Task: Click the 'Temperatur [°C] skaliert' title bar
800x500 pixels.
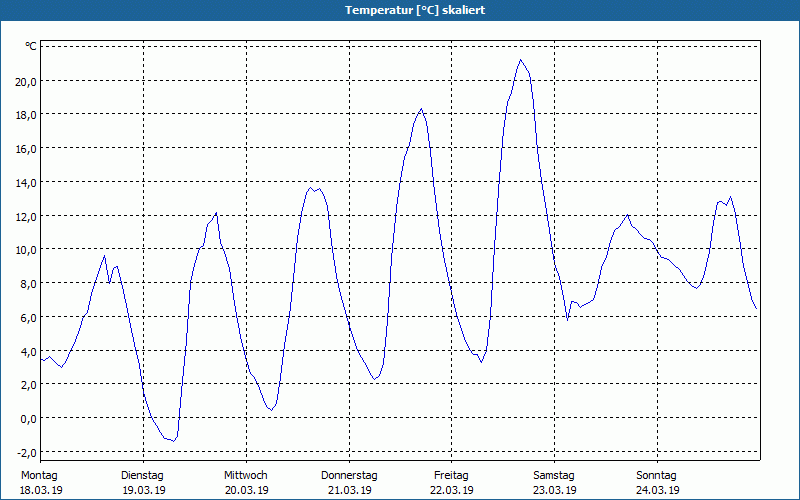Action: tap(400, 10)
